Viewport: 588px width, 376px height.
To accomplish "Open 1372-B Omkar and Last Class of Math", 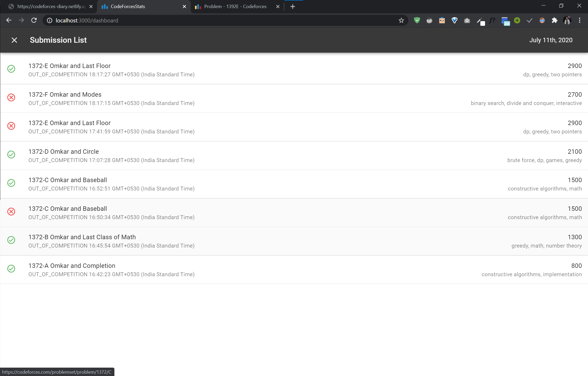I will coord(82,237).
